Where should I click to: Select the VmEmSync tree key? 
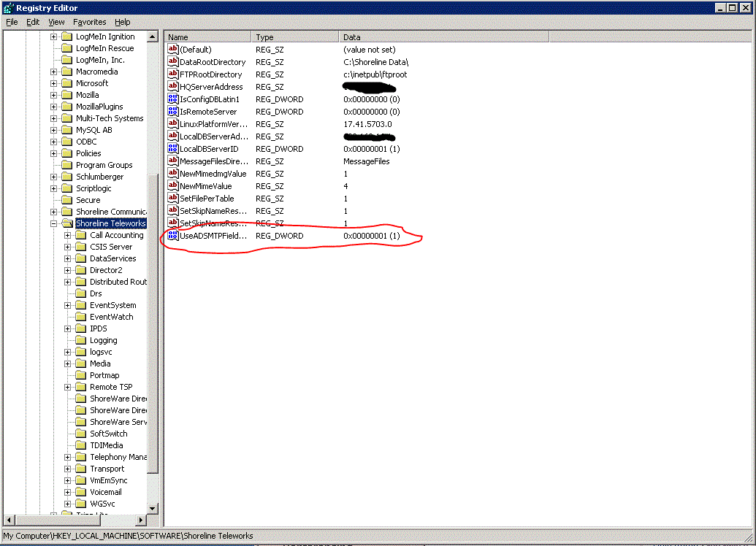(109, 480)
